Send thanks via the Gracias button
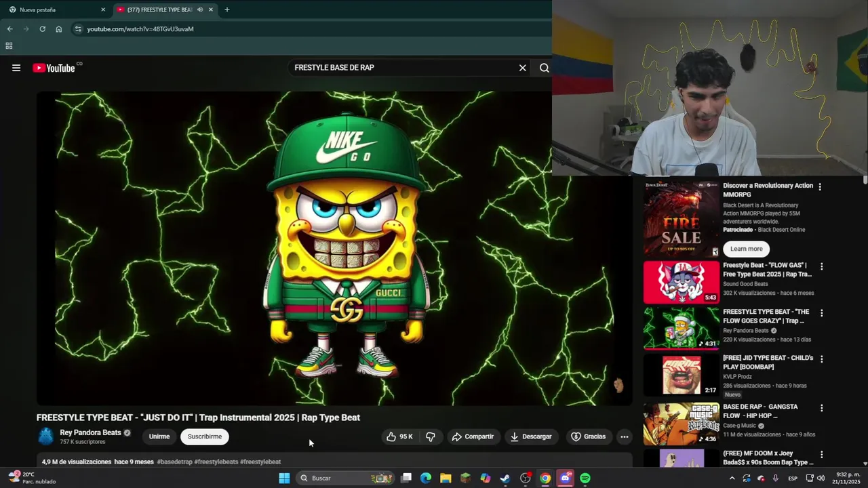This screenshot has width=868, height=488. pos(588,436)
